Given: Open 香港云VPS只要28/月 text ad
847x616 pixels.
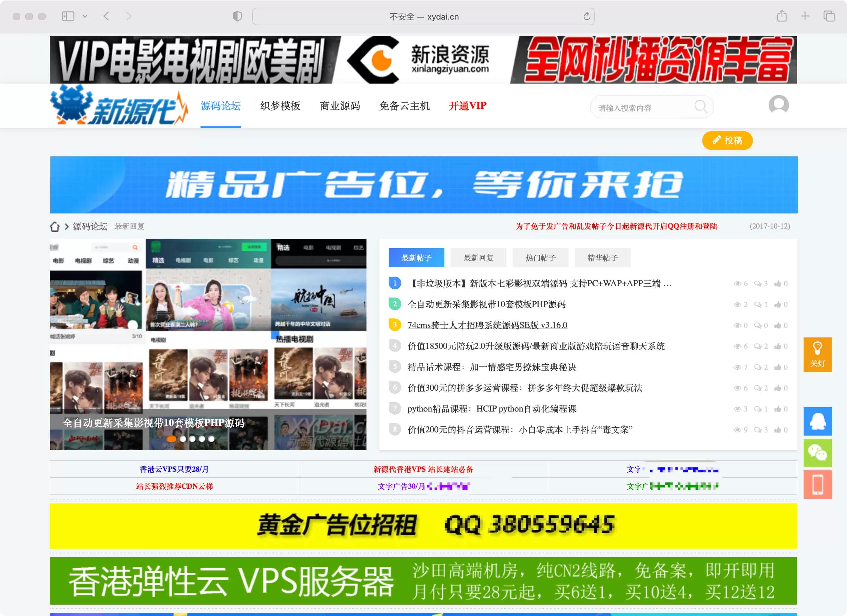Looking at the screenshot, I should [x=174, y=469].
